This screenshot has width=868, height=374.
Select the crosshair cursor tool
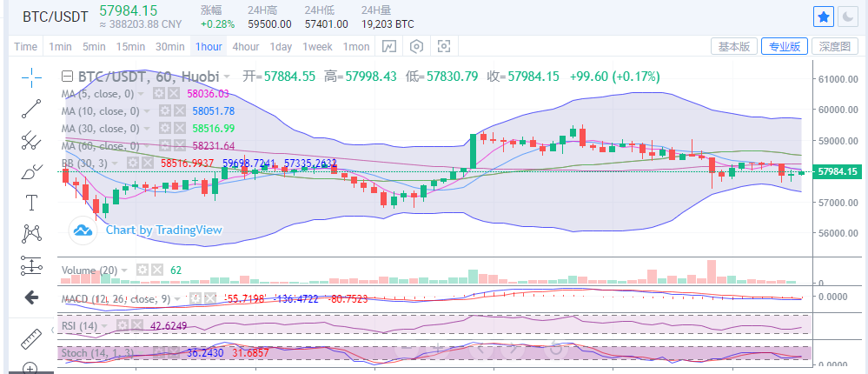pos(31,77)
